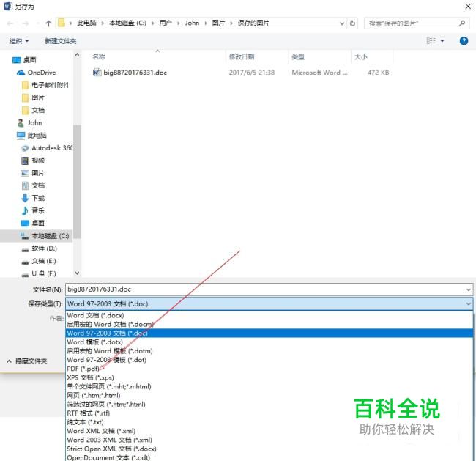The height and width of the screenshot is (461, 476).
Task: Expand the address bar history dropdown
Action: point(342,23)
